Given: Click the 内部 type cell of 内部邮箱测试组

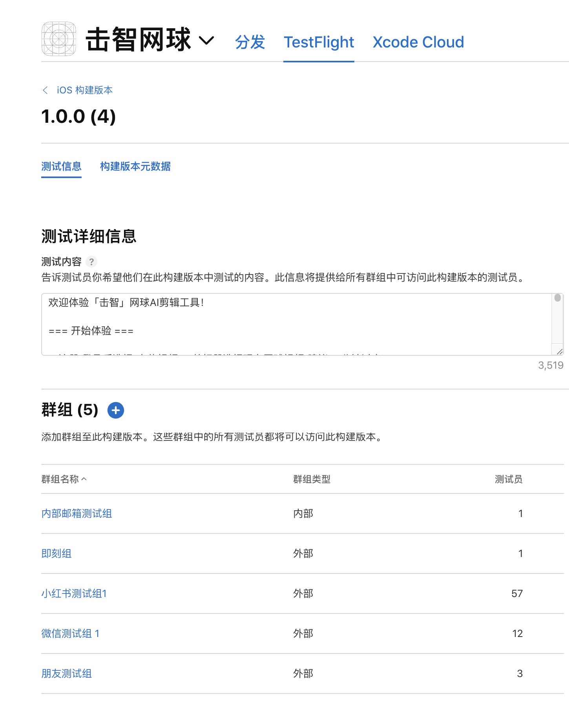Looking at the screenshot, I should [303, 513].
